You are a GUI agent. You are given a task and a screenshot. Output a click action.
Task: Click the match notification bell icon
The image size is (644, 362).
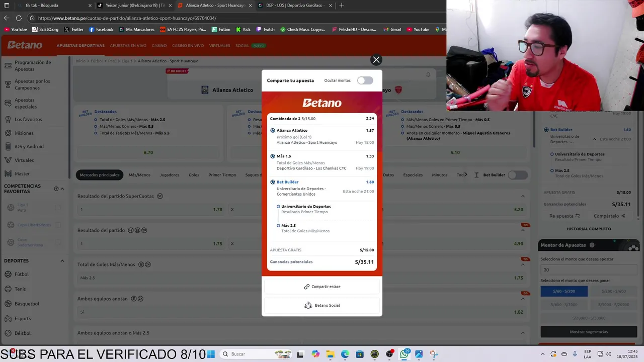[x=428, y=74]
